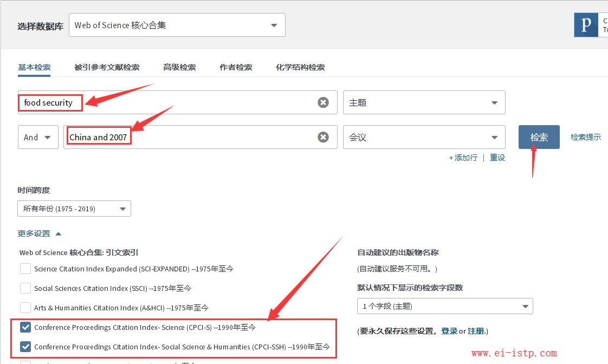This screenshot has width=608, height=364.
Task: Open the 会议 field type dropdown
Action: tap(424, 137)
